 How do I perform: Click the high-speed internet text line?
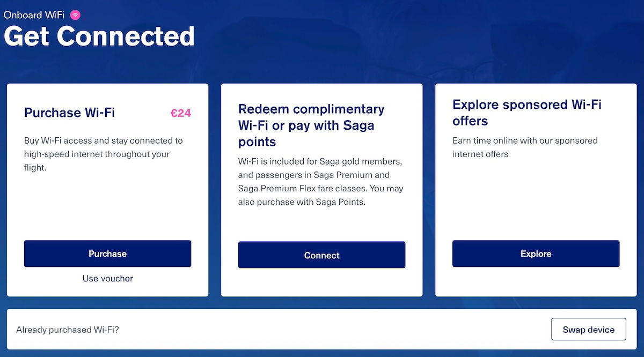click(x=97, y=154)
